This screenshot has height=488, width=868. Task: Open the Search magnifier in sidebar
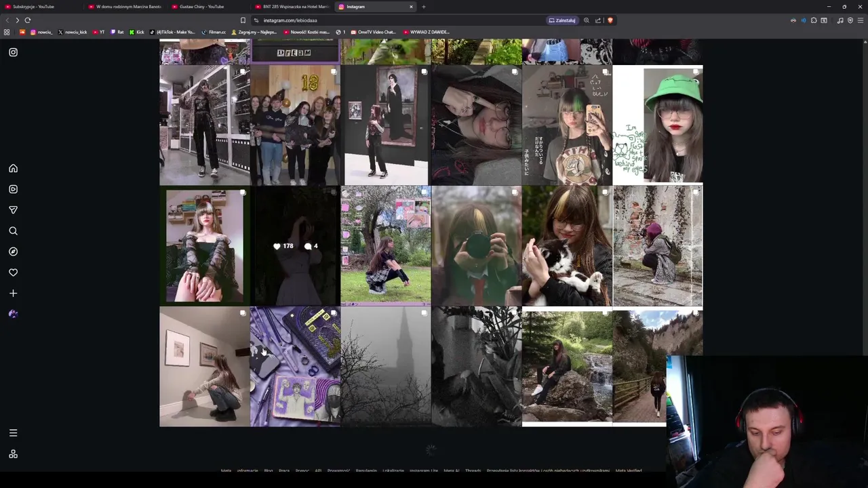point(13,231)
